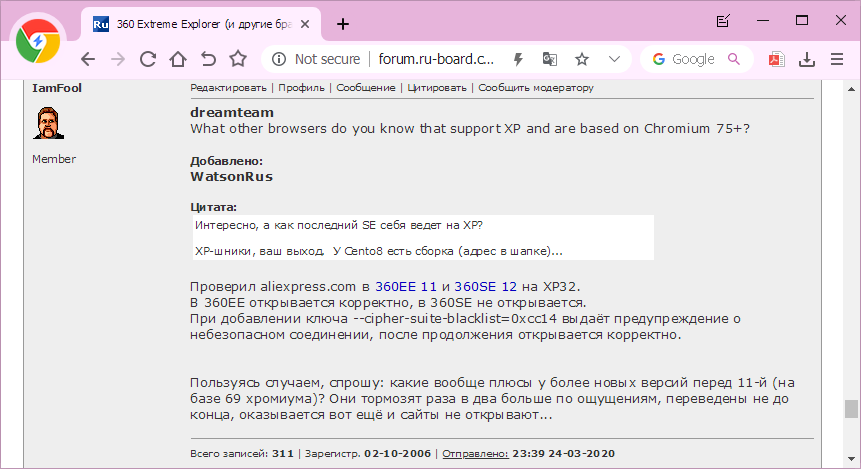The width and height of the screenshot is (861, 469).
Task: Open the 360SE 12 link
Action: tap(485, 287)
